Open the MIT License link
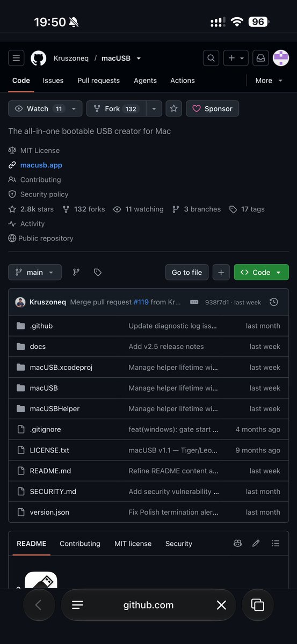 click(40, 151)
